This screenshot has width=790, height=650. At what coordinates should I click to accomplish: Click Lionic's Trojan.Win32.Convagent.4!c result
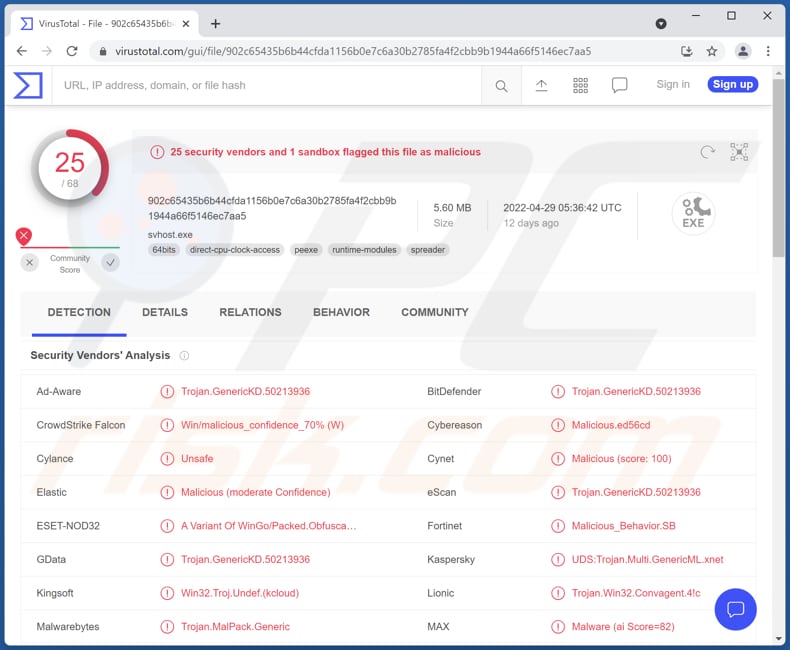[x=636, y=593]
